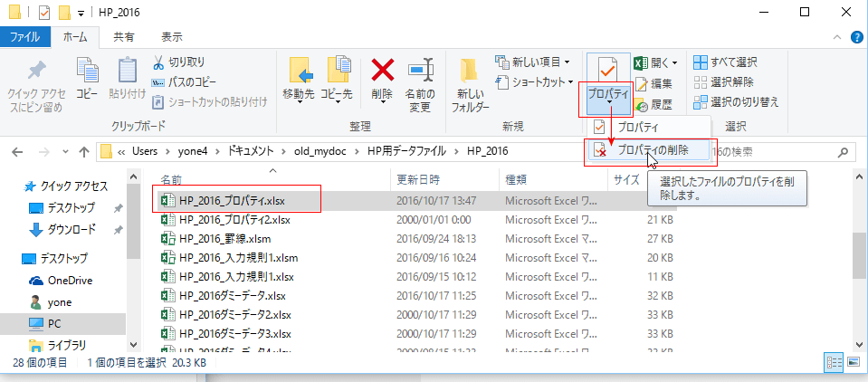Click Invert Selection (選択の切り替え)
Image resolution: width=868 pixels, height=382 pixels.
(x=736, y=102)
